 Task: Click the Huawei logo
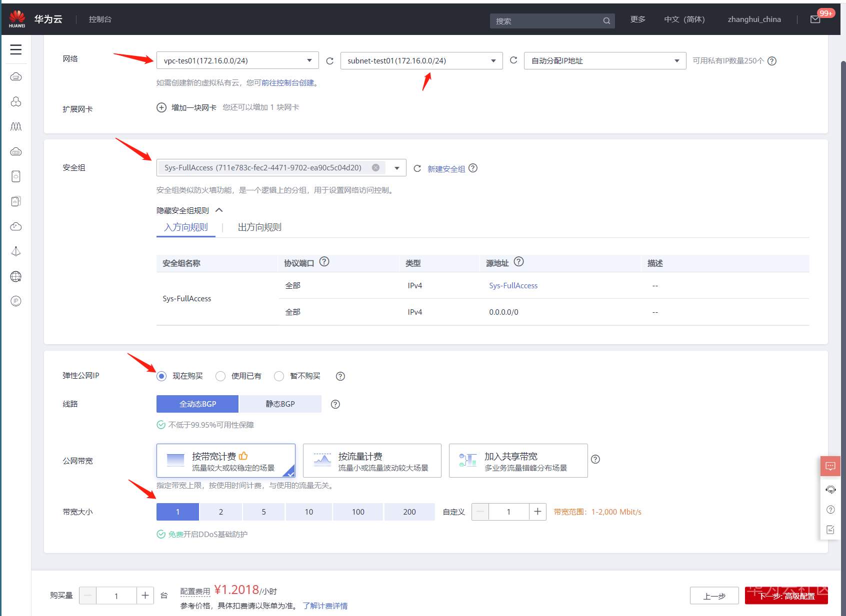coord(17,19)
